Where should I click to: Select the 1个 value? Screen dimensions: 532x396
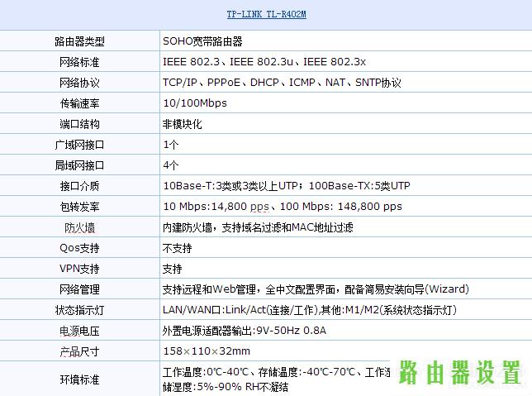click(171, 145)
